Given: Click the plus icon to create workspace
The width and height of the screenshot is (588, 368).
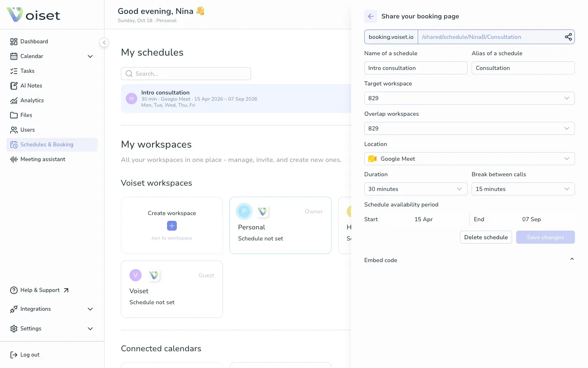Looking at the screenshot, I should point(172,226).
